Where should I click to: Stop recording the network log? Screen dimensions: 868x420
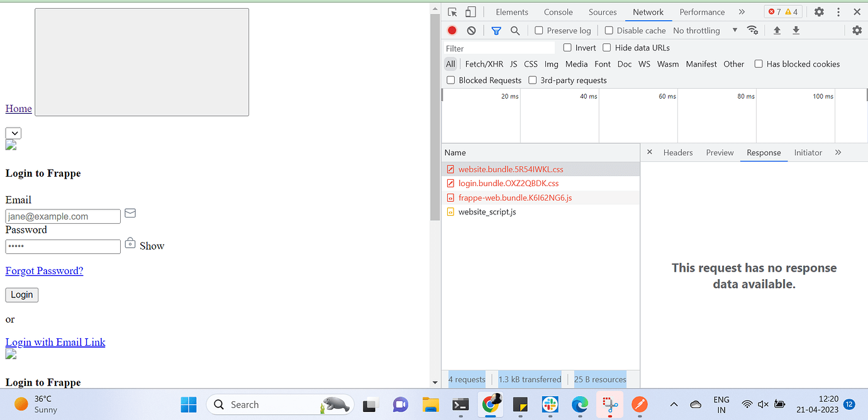tap(452, 30)
